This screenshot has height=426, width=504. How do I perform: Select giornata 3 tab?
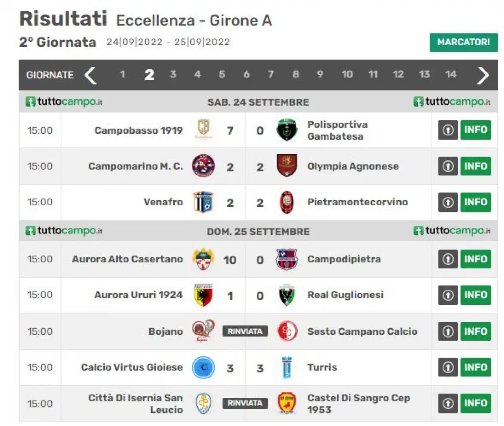(x=173, y=74)
